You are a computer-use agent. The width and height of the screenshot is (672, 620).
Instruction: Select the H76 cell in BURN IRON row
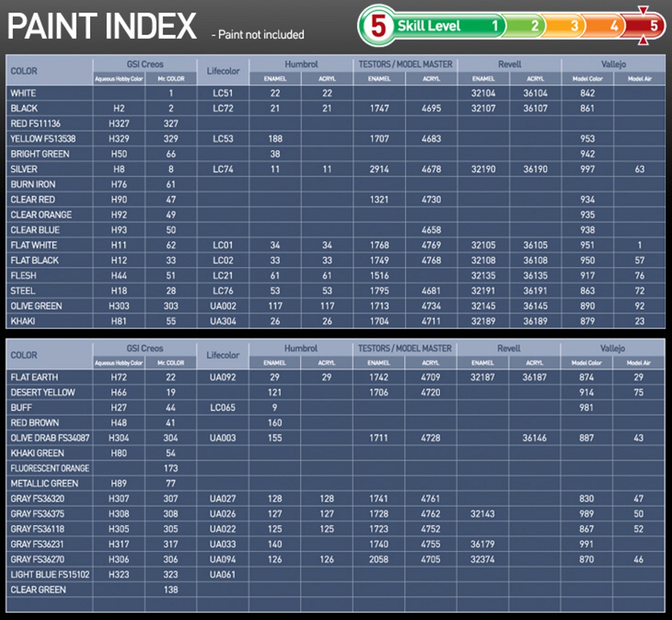pyautogui.click(x=119, y=184)
